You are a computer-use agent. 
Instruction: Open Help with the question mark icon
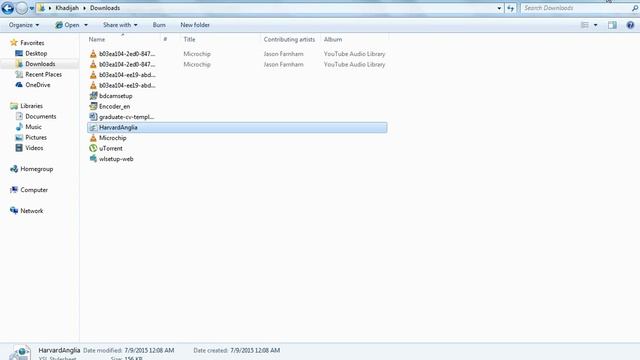point(630,25)
